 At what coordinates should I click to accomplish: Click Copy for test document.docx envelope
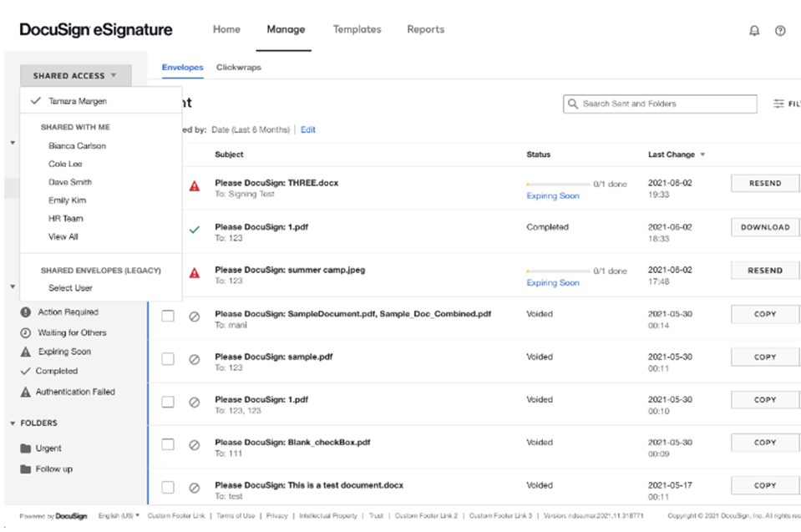tap(765, 485)
